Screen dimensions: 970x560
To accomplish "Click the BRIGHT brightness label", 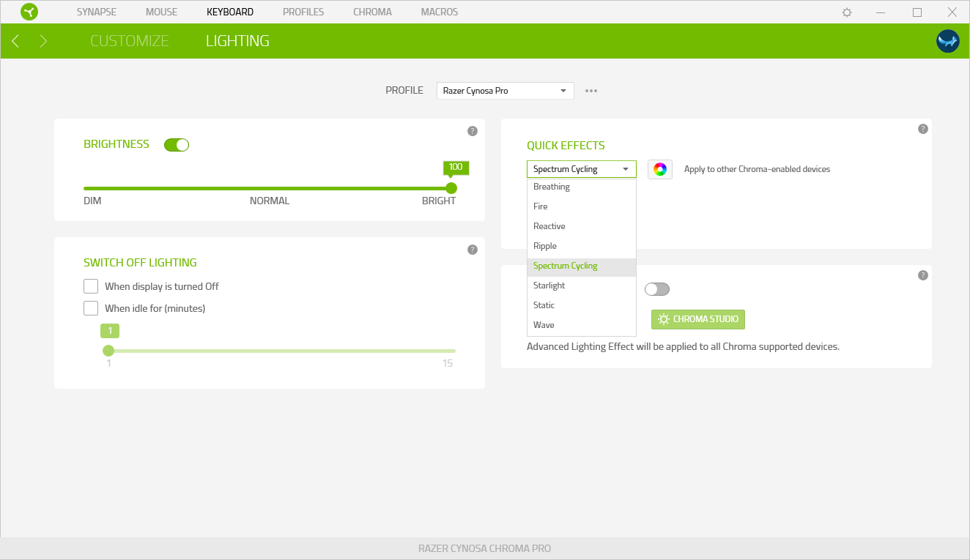I will [439, 201].
